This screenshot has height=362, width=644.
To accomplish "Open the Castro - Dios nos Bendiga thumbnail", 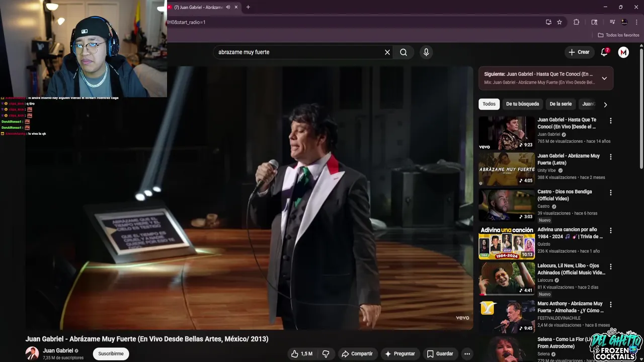I will (x=507, y=205).
